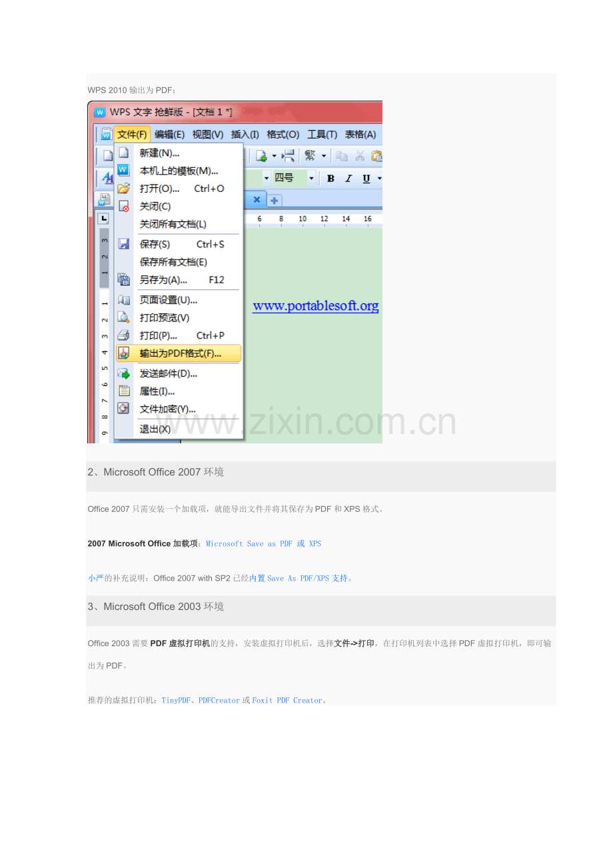Open the 编辑(E) menu
Image resolution: width=613 pixels, height=868 pixels.
point(170,134)
